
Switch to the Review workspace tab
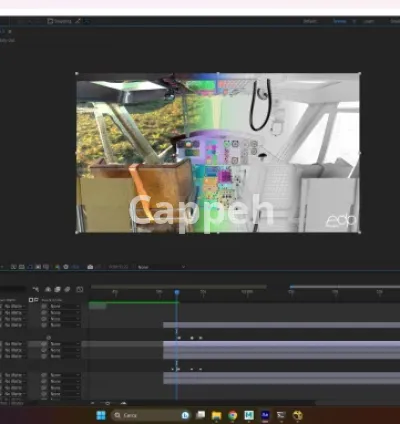[339, 21]
